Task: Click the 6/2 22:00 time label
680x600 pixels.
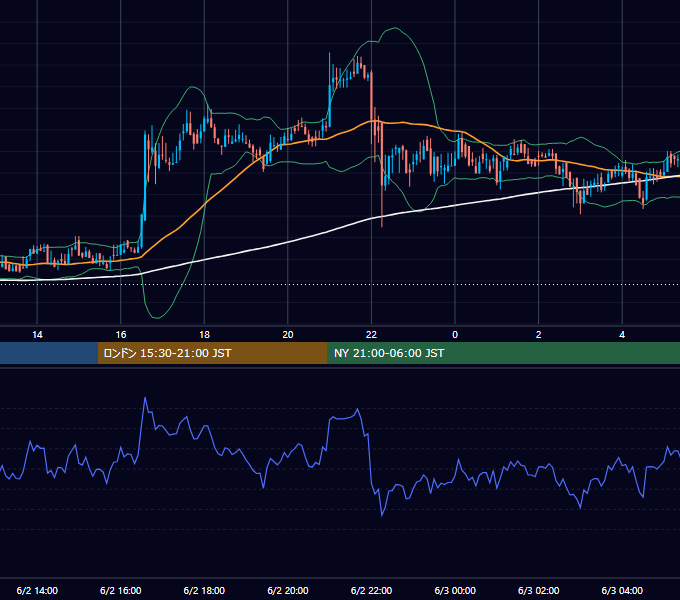Action: (x=371, y=590)
